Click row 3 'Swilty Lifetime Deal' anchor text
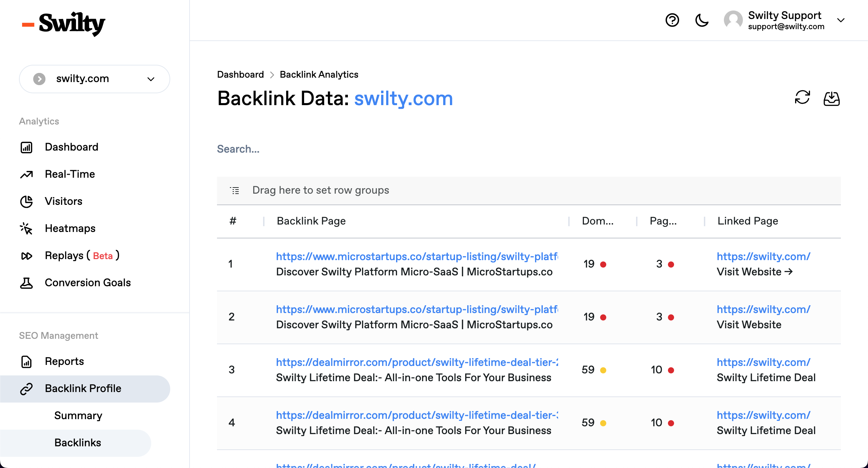This screenshot has width=868, height=468. (766, 377)
